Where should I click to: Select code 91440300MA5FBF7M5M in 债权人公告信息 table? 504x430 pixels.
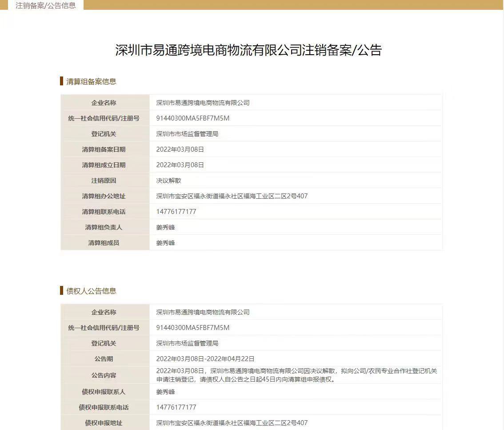[x=193, y=328]
